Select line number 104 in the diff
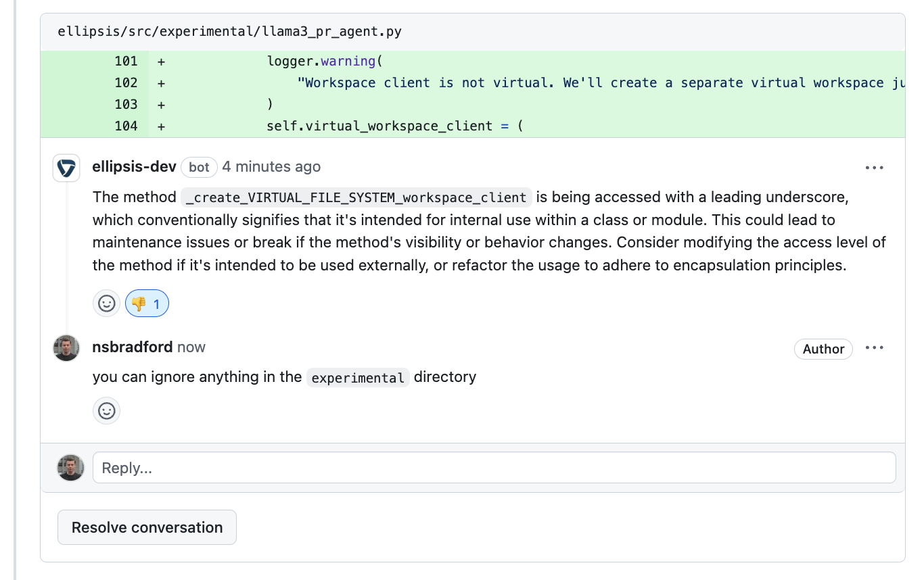 (x=126, y=126)
